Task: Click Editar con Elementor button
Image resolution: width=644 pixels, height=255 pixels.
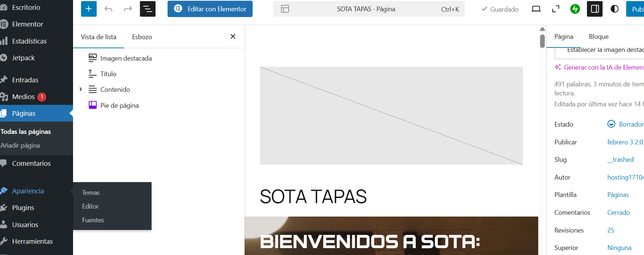Action: [210, 9]
